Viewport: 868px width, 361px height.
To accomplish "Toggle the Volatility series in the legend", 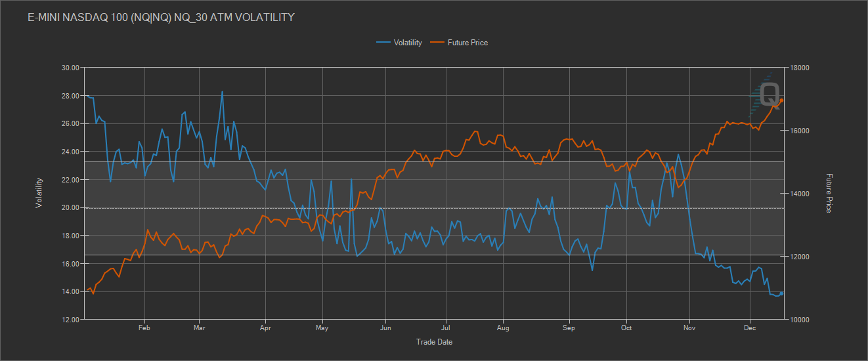I will (407, 43).
